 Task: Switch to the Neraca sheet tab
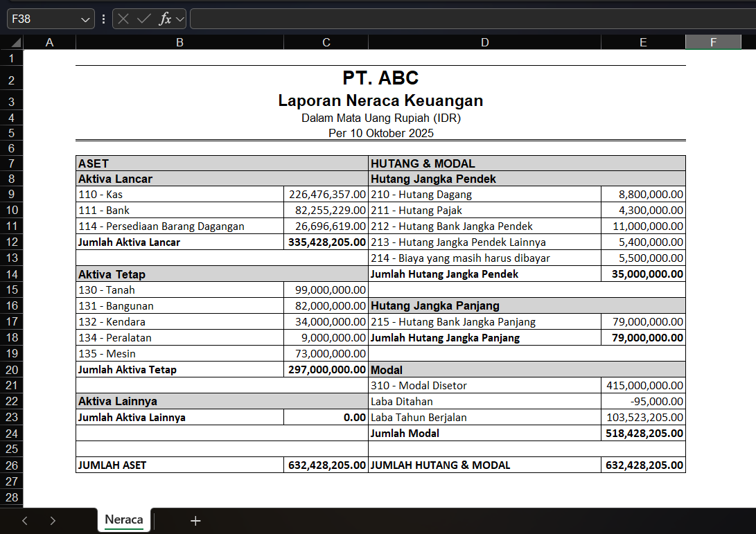pyautogui.click(x=123, y=520)
